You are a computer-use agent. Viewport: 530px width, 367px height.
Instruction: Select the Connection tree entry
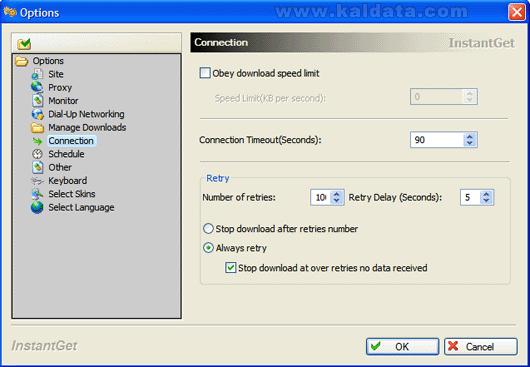(71, 141)
